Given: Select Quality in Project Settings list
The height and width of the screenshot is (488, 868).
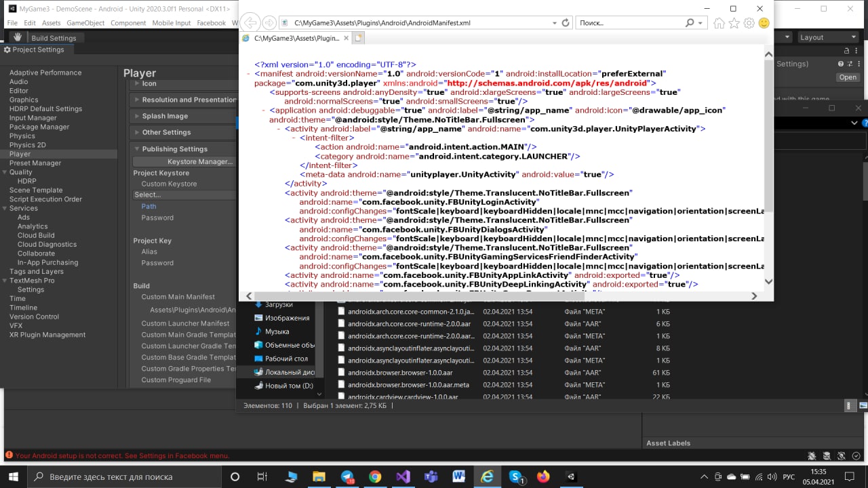Looking at the screenshot, I should pos(20,172).
